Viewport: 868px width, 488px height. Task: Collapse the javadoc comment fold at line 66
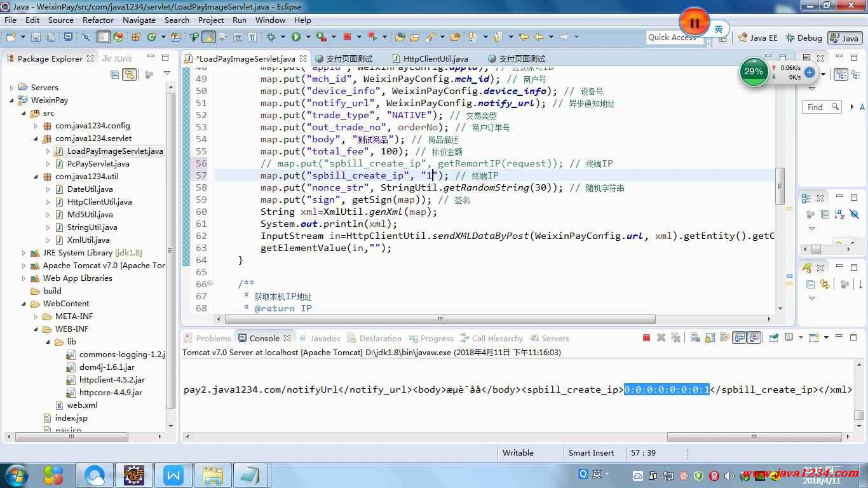[210, 284]
